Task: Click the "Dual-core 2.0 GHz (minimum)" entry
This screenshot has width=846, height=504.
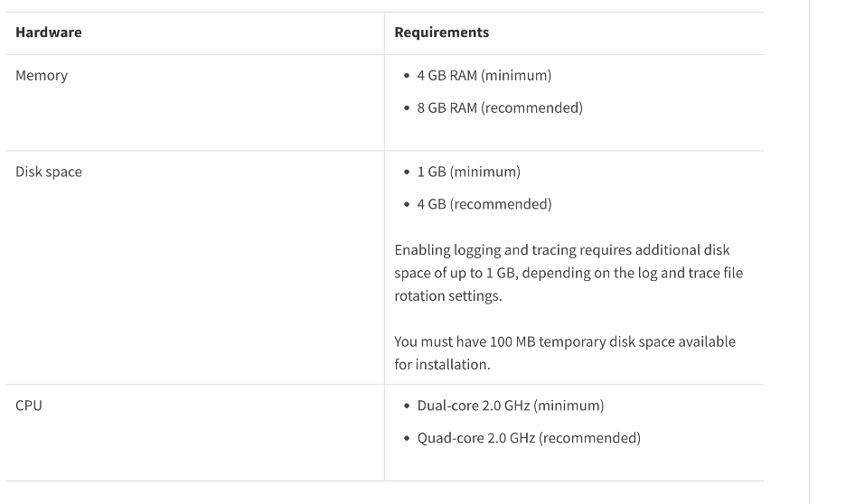Action: (510, 406)
